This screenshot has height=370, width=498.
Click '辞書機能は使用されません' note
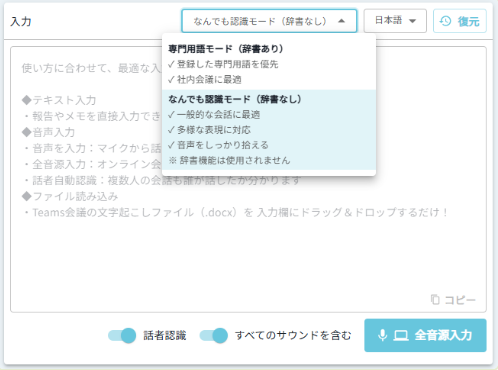pos(229,160)
